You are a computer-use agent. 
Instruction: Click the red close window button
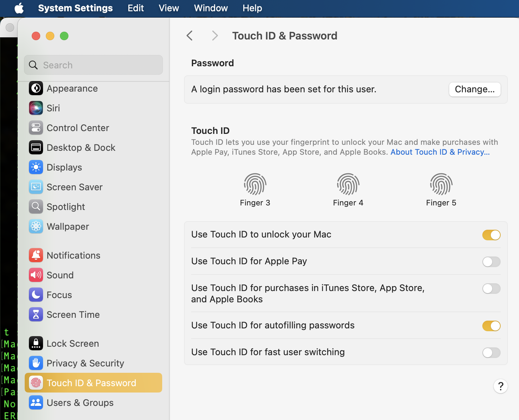(36, 36)
